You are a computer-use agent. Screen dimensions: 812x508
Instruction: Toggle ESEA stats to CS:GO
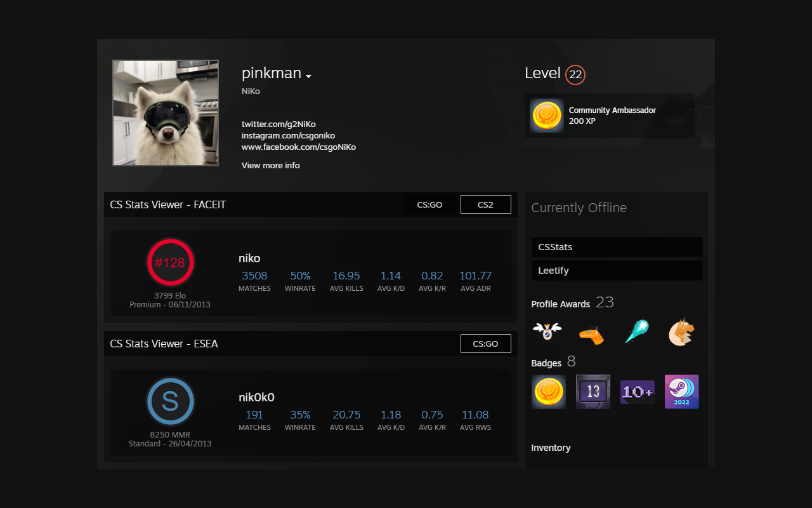(485, 344)
